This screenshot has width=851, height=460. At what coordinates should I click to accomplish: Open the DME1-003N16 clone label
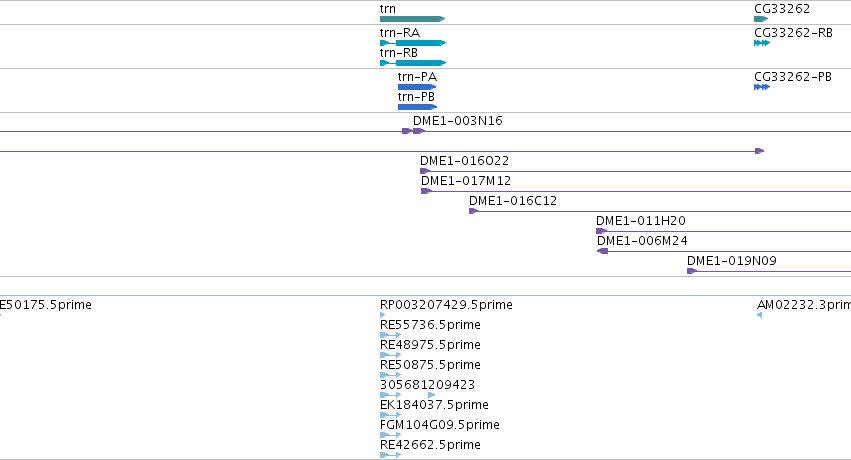pyautogui.click(x=458, y=120)
